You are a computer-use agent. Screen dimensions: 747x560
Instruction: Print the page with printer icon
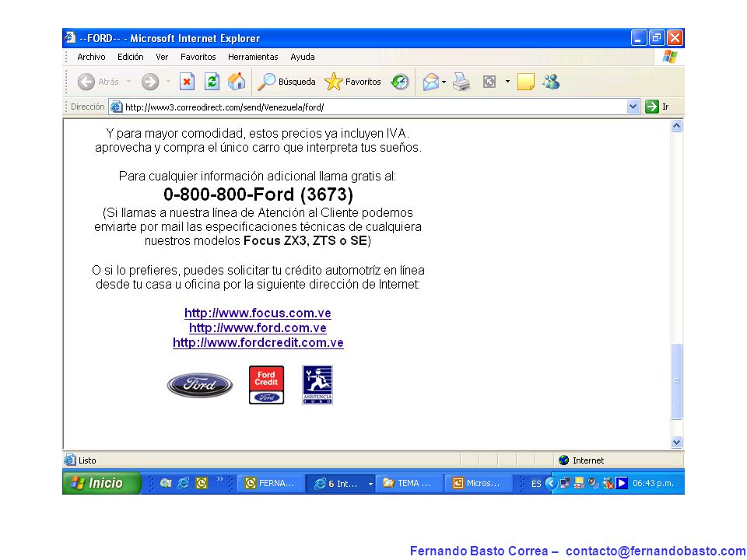coord(461,82)
